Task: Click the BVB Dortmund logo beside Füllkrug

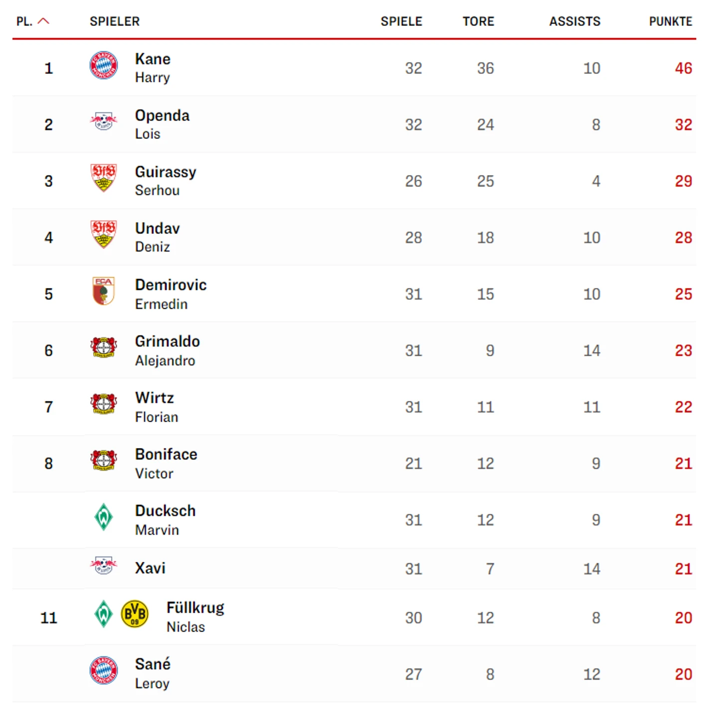Action: pos(135,614)
